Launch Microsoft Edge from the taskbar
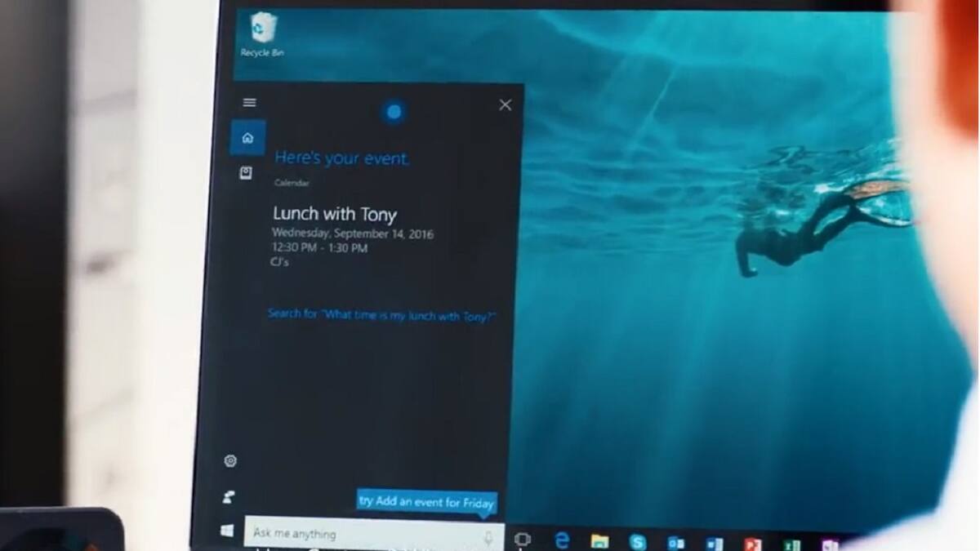 pyautogui.click(x=562, y=539)
